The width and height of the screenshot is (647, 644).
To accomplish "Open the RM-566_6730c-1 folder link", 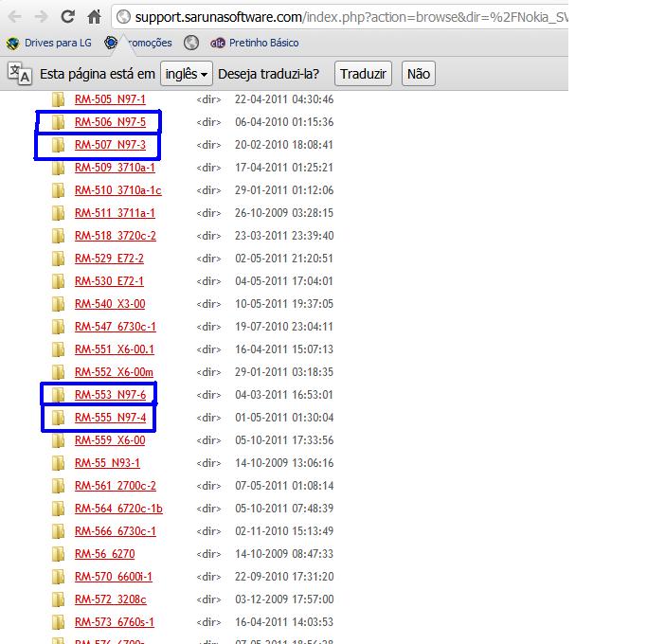I will point(116,530).
